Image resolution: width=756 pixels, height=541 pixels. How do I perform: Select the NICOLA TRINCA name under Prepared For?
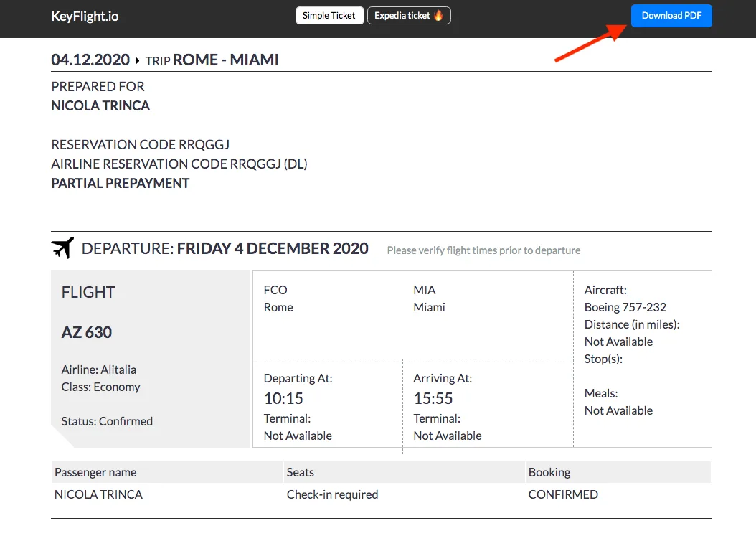coord(100,105)
